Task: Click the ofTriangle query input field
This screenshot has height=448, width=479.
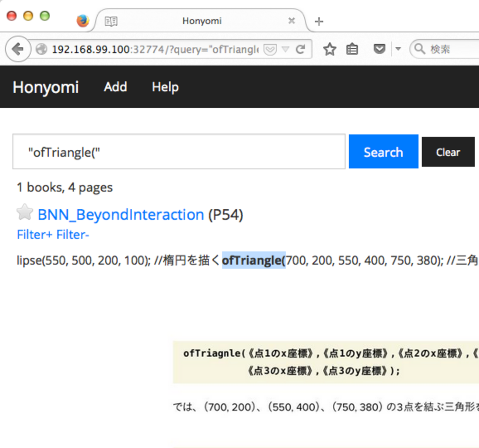Action: coord(179,152)
